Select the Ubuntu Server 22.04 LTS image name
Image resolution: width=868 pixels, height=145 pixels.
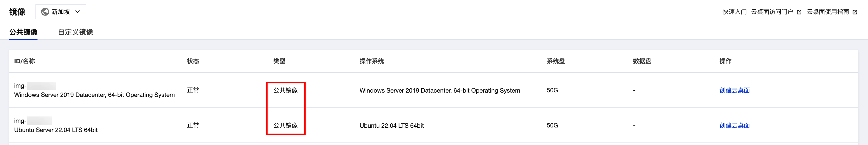click(56, 130)
